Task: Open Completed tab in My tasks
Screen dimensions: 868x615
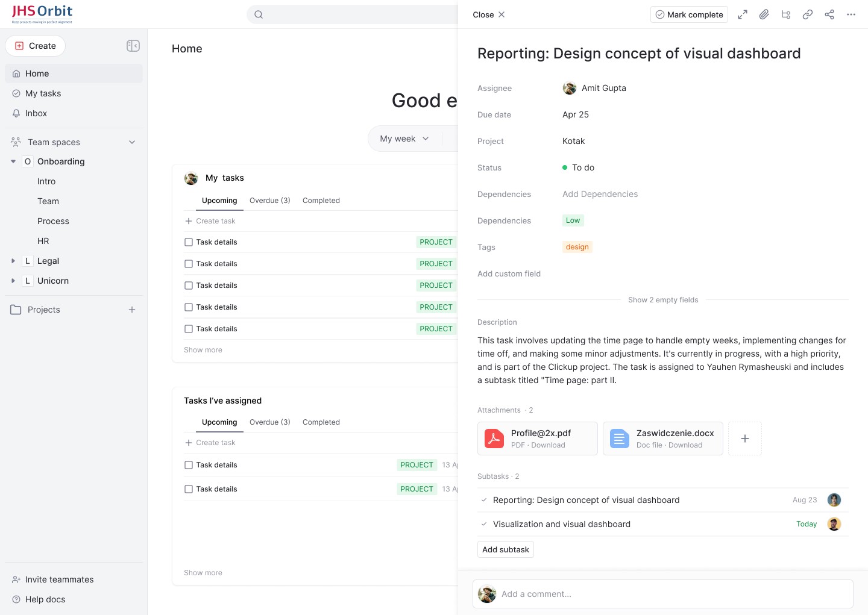Action: coord(321,201)
